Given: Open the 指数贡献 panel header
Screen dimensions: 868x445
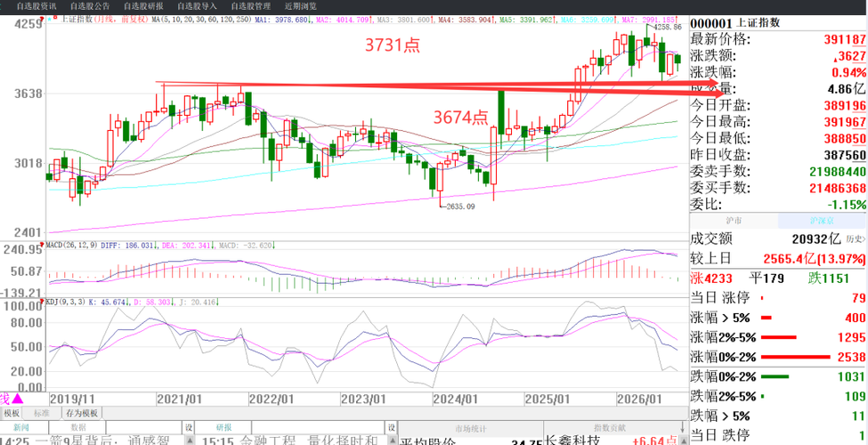Looking at the screenshot, I should coord(610,428).
